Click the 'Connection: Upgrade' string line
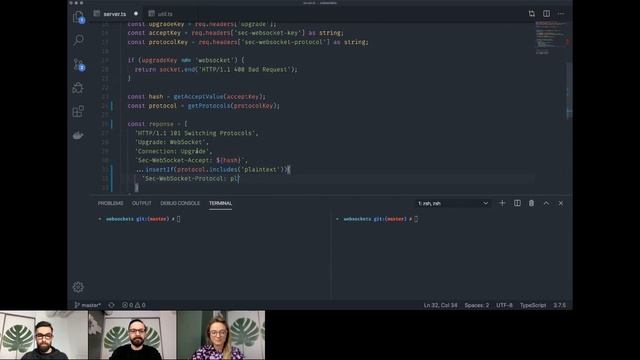This screenshot has width=640, height=360. point(173,151)
